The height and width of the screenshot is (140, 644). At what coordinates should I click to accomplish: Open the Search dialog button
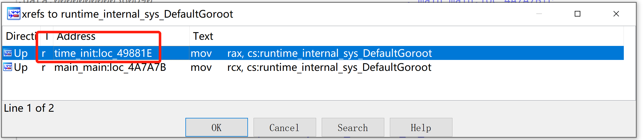tap(353, 127)
